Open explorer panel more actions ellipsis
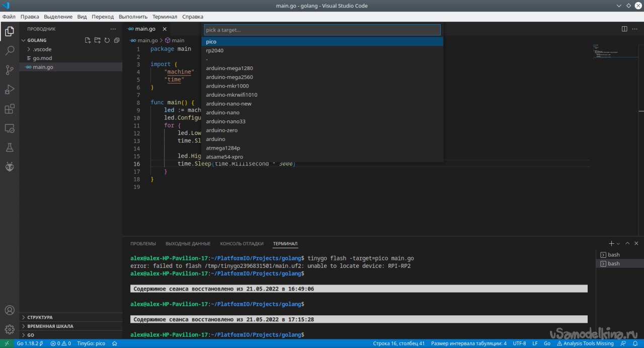 coord(113,29)
